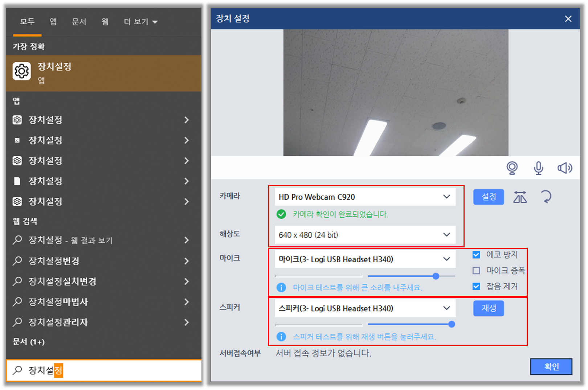Open the 해상도 dropdown 640 x 480
The height and width of the screenshot is (390, 588).
[365, 235]
